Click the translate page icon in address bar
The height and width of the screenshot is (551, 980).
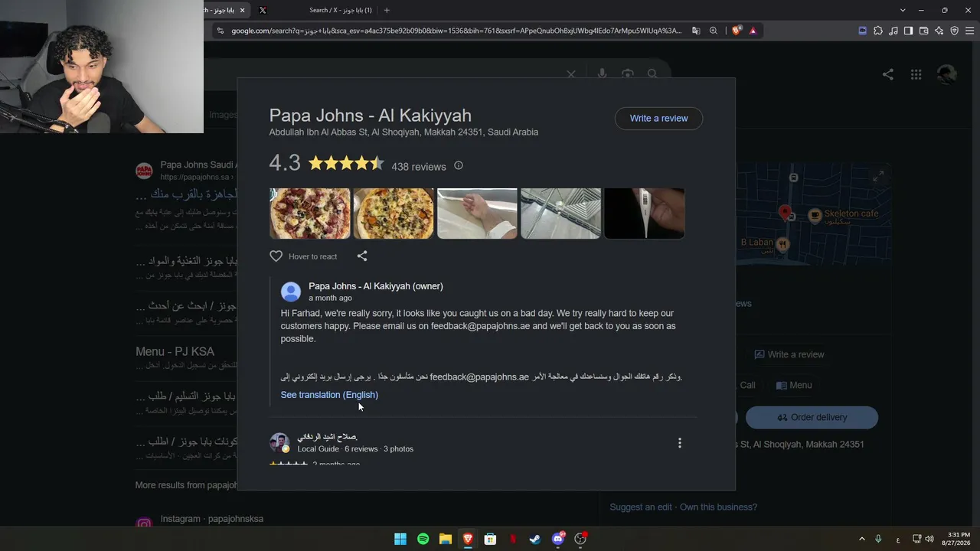pyautogui.click(x=696, y=31)
